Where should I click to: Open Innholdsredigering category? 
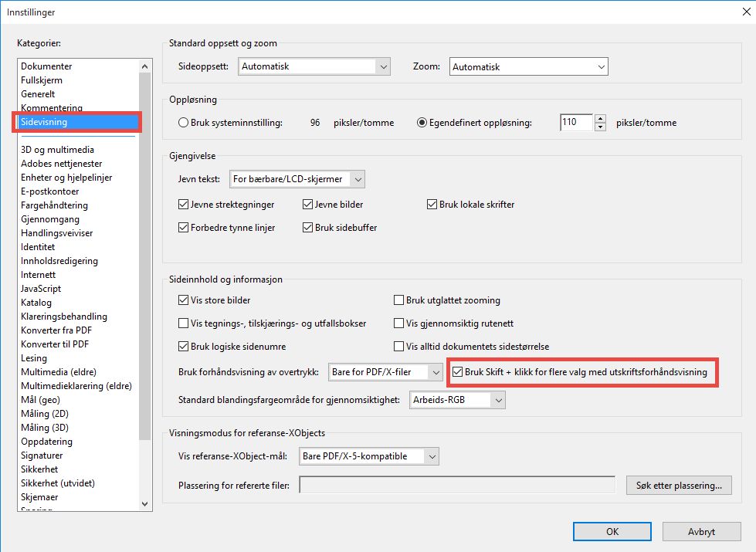pos(59,261)
